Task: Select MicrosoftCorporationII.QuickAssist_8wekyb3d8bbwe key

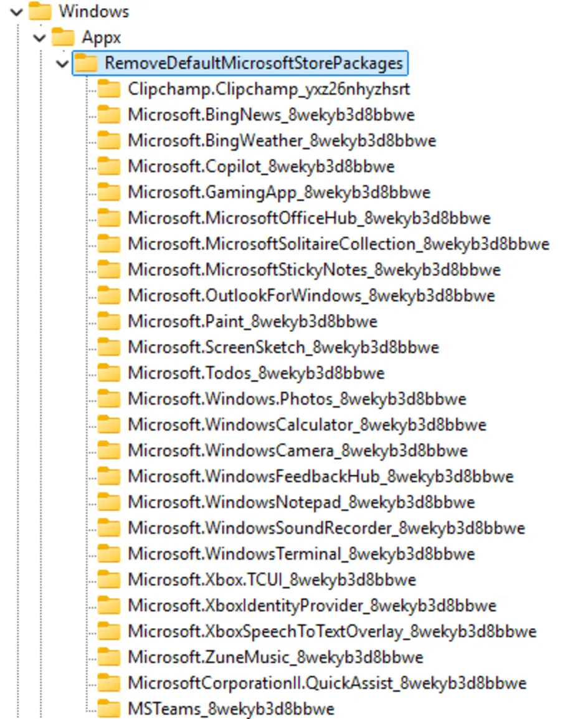Action: [x=327, y=683]
